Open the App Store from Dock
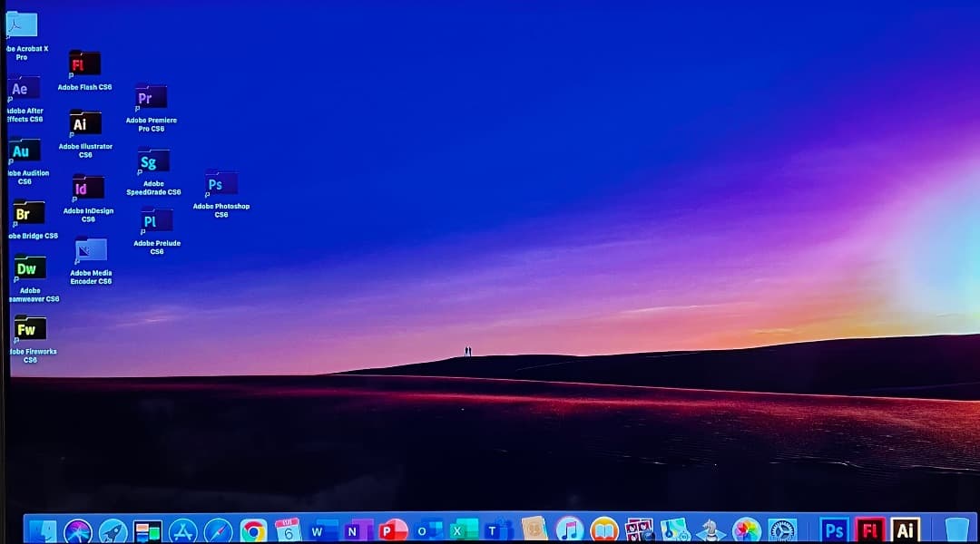The width and height of the screenshot is (980, 544). pyautogui.click(x=183, y=530)
